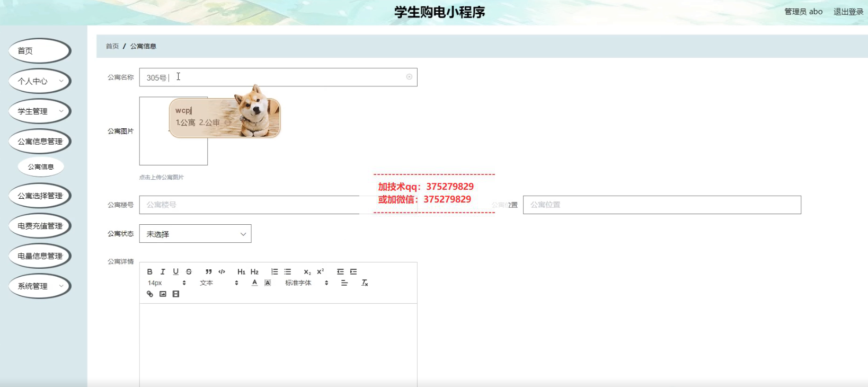Create an ordered numbered list
The width and height of the screenshot is (868, 387).
274,271
